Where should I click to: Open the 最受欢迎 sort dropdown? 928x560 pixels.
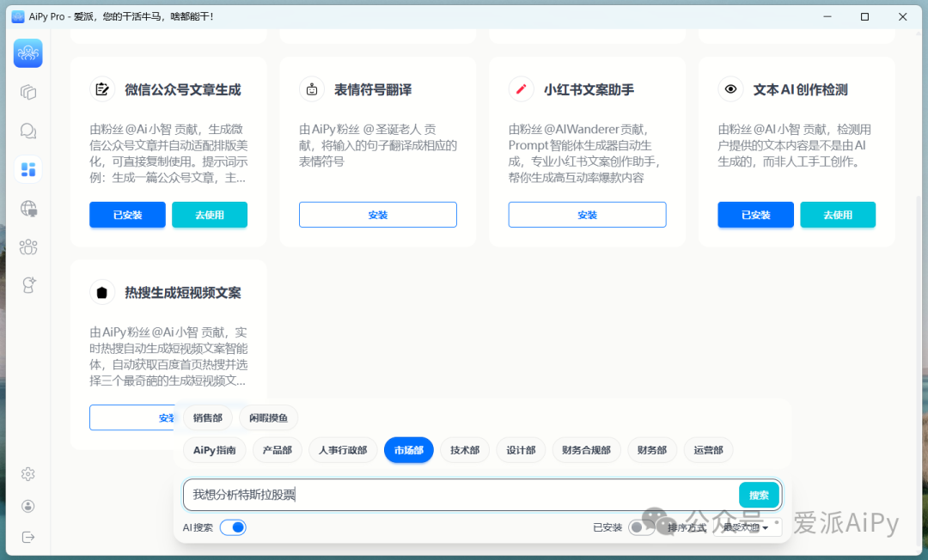[x=748, y=527]
